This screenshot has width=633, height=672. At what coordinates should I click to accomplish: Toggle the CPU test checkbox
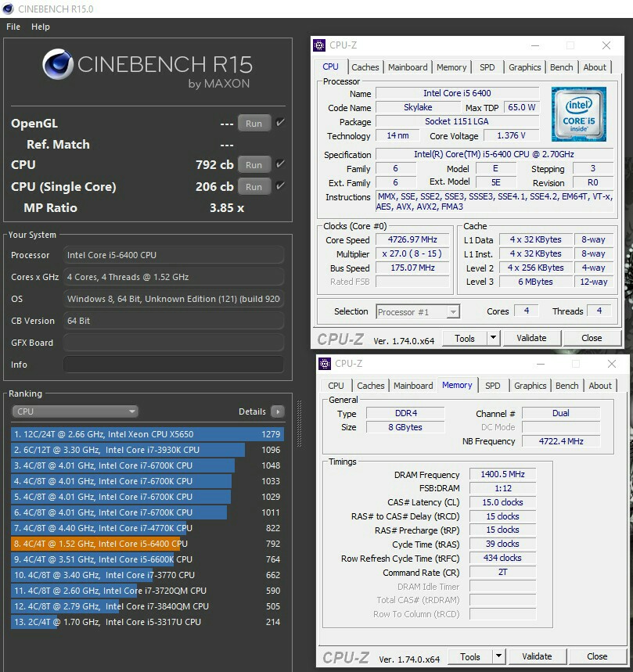point(280,164)
